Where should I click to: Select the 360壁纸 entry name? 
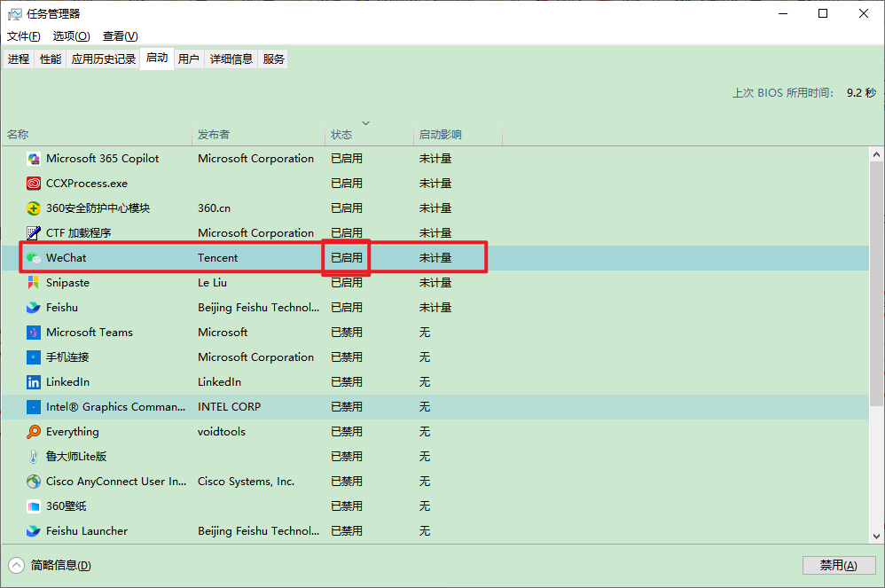[66, 506]
